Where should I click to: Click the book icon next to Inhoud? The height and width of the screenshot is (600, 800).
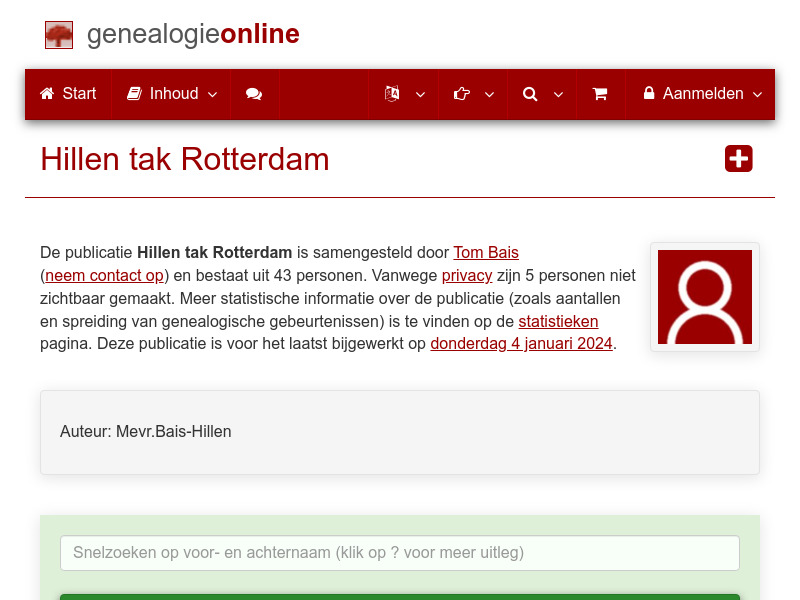click(x=135, y=94)
